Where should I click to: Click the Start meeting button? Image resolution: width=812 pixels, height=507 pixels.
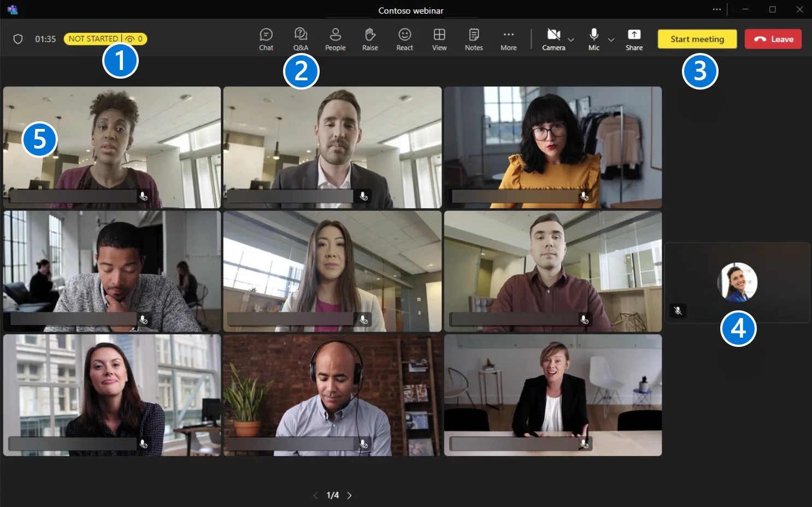tap(697, 39)
